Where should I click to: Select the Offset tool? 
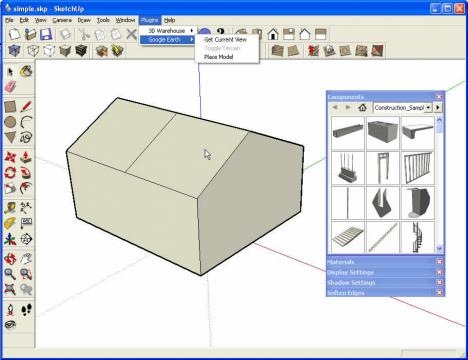tap(26, 188)
